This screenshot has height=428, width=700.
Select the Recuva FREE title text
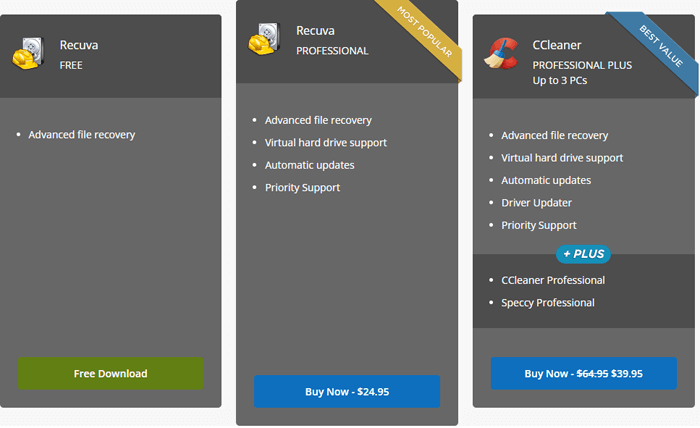coord(79,54)
